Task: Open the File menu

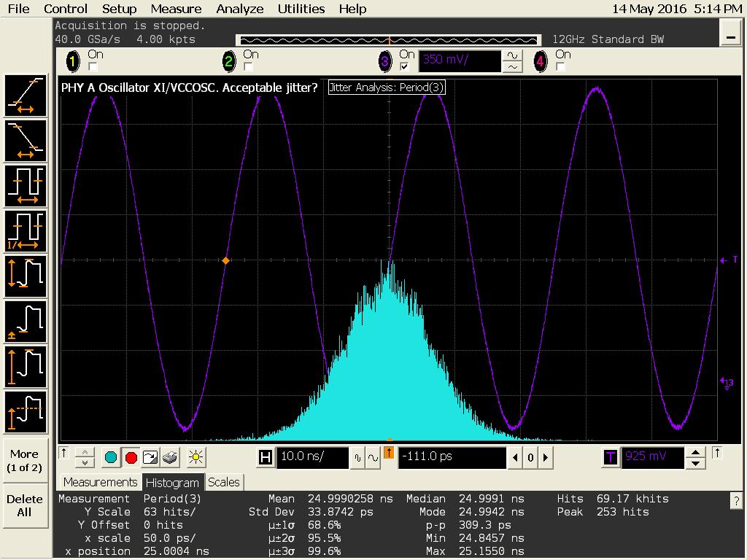Action: pyautogui.click(x=18, y=9)
